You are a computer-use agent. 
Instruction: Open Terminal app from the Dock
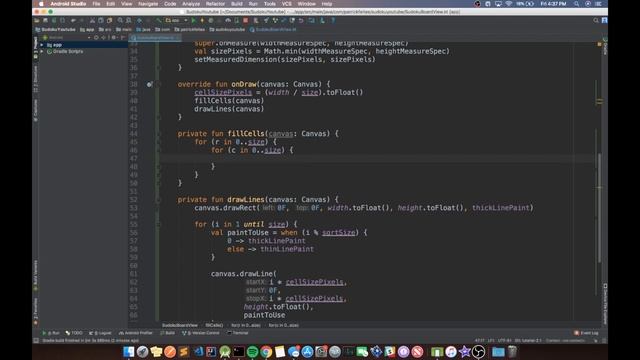click(x=239, y=351)
